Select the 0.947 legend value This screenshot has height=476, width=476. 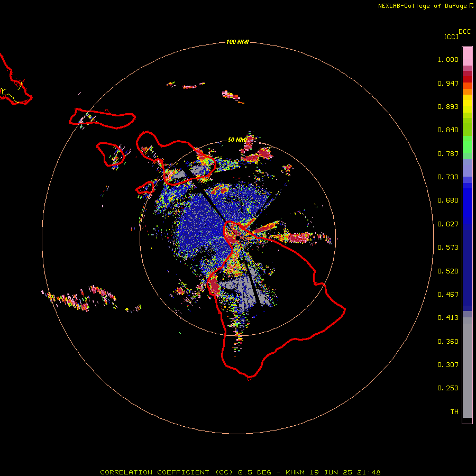tap(448, 83)
